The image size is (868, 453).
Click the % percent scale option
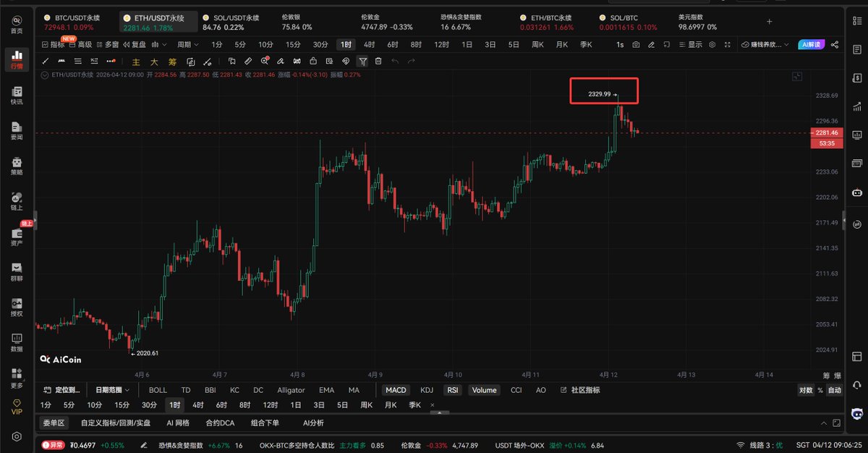(x=820, y=390)
